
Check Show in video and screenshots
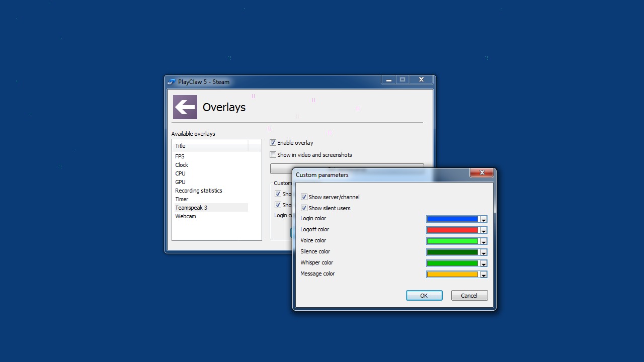click(x=273, y=154)
